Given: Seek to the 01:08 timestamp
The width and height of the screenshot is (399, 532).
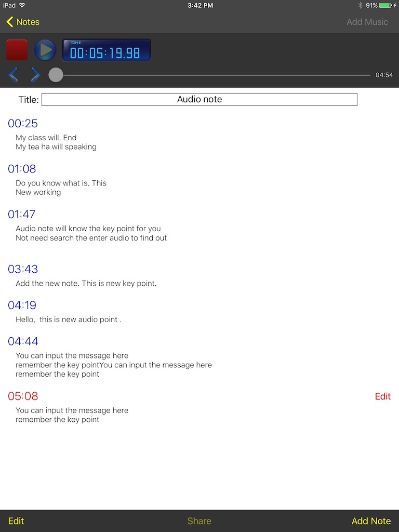Looking at the screenshot, I should [22, 169].
